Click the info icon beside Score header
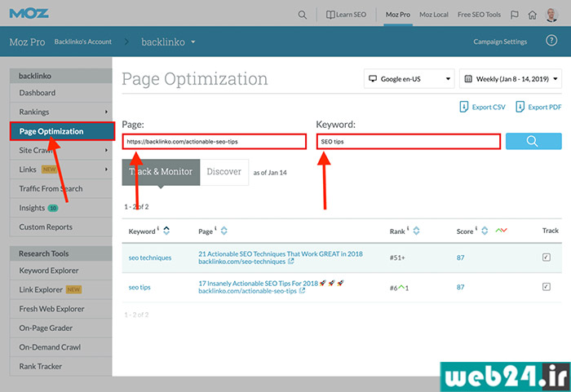 (476, 228)
